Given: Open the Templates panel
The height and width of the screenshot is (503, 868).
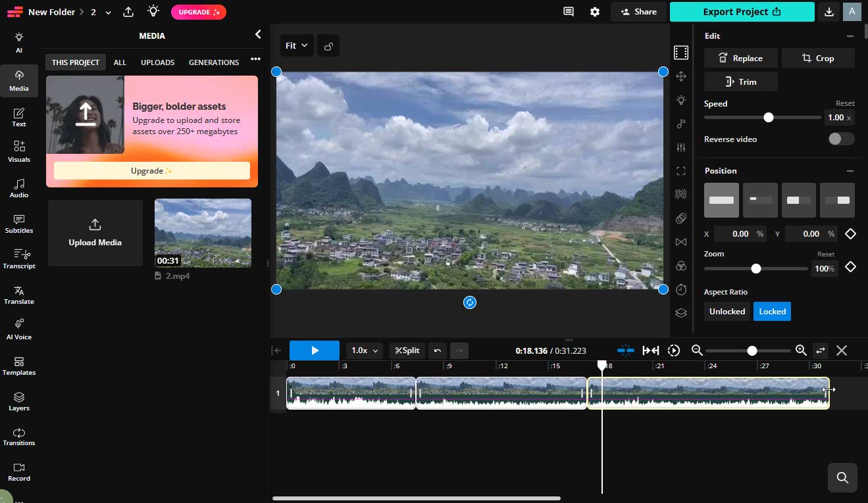Looking at the screenshot, I should pyautogui.click(x=19, y=367).
